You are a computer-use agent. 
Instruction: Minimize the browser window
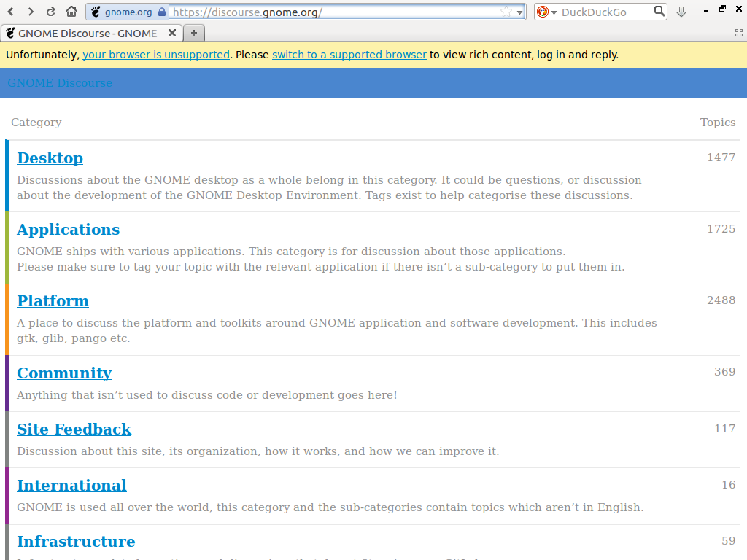coord(706,10)
